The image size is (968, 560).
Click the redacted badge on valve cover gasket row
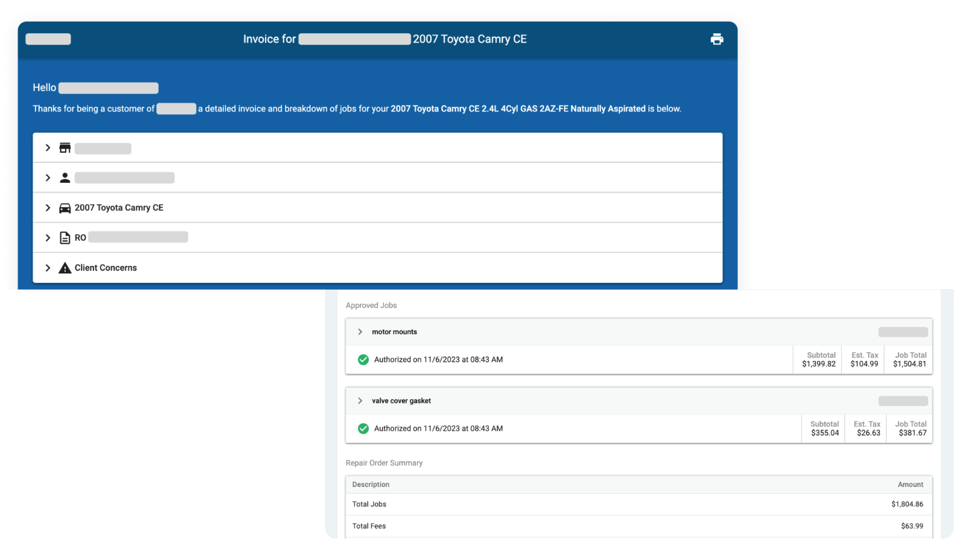click(x=903, y=401)
